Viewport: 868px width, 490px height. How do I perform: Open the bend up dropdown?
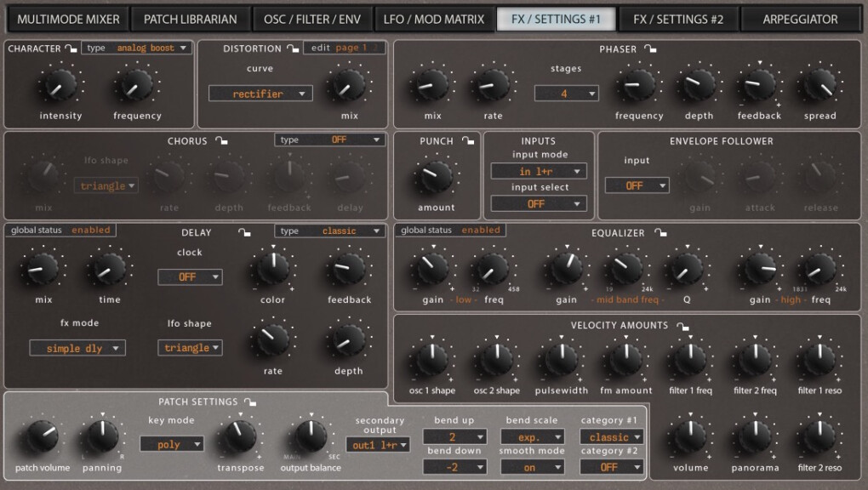pos(454,437)
